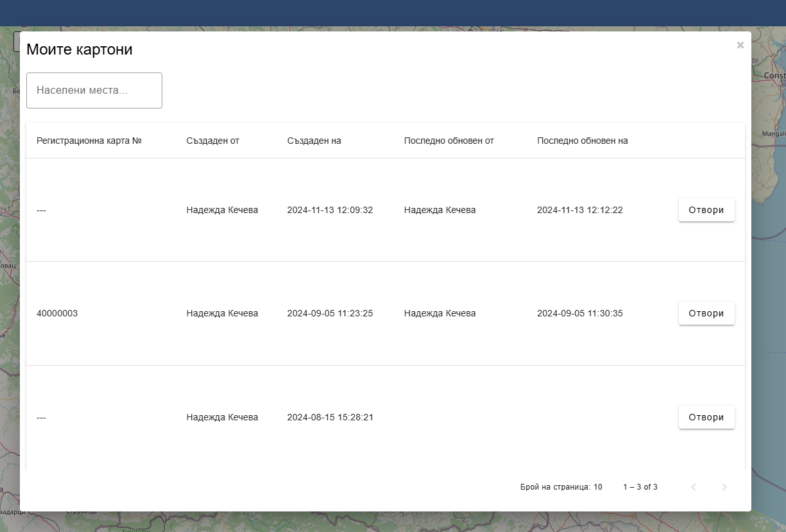The width and height of the screenshot is (786, 532).
Task: Click the 2024-11-13 12:09:32 creation date
Action: pyautogui.click(x=330, y=210)
